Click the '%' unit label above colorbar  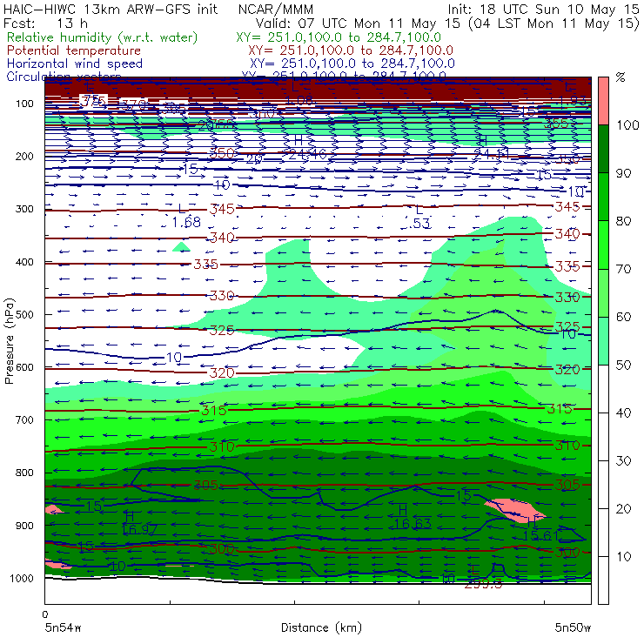pyautogui.click(x=621, y=77)
